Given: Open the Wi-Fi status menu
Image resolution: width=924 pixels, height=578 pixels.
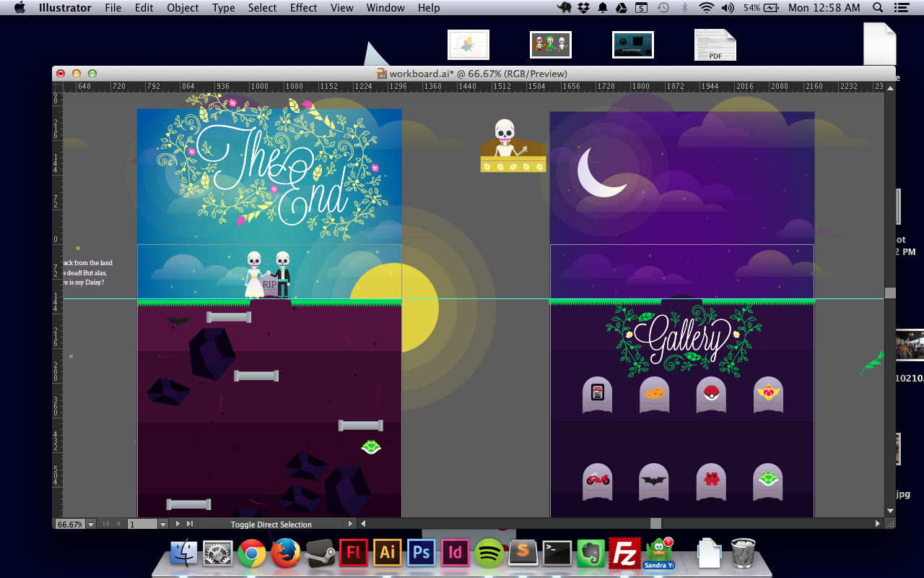Looking at the screenshot, I should point(706,8).
